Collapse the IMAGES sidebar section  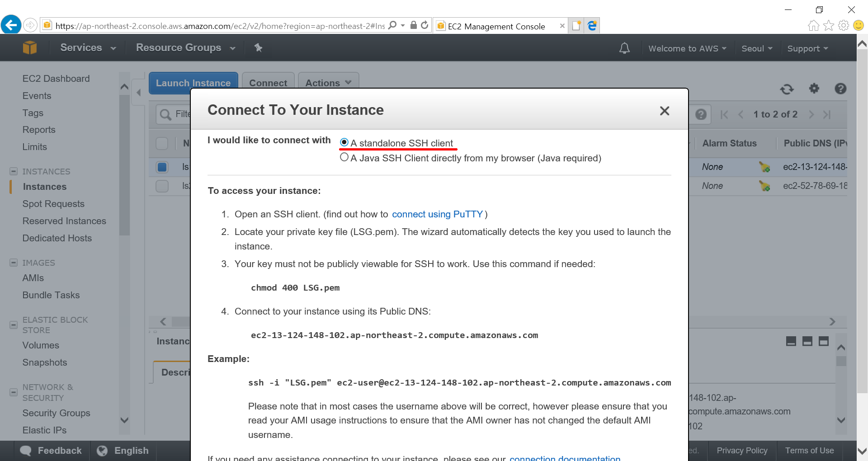pos(14,263)
